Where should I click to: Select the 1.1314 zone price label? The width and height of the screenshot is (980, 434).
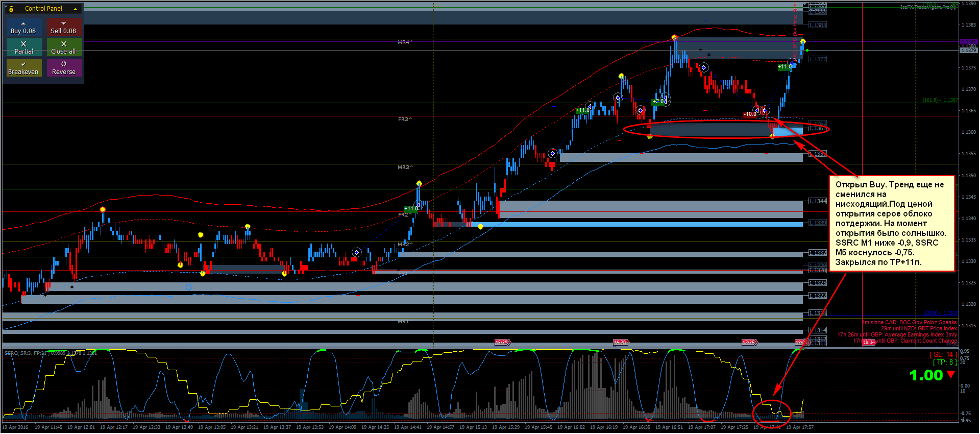818,330
